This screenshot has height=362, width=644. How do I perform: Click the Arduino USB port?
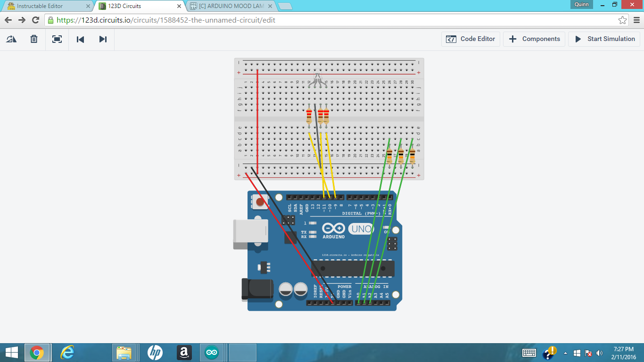click(x=250, y=234)
